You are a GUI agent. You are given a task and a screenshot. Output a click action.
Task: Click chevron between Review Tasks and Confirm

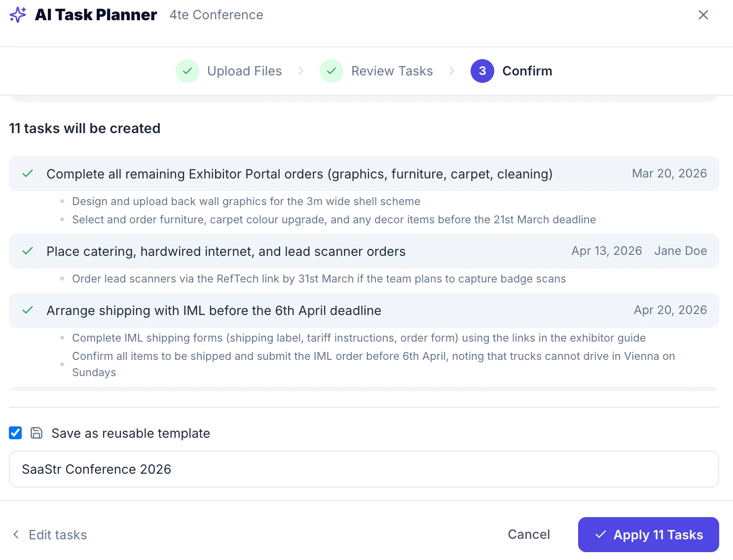(452, 71)
